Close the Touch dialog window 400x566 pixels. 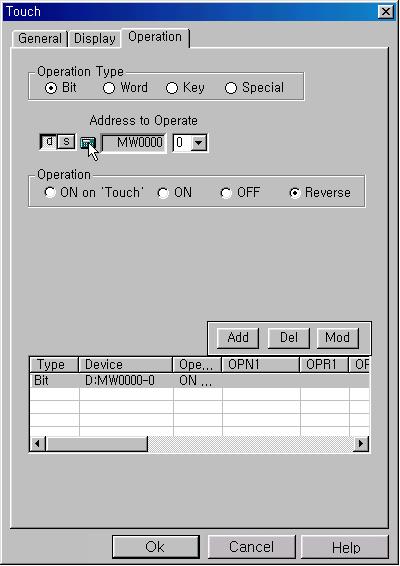[x=386, y=12]
